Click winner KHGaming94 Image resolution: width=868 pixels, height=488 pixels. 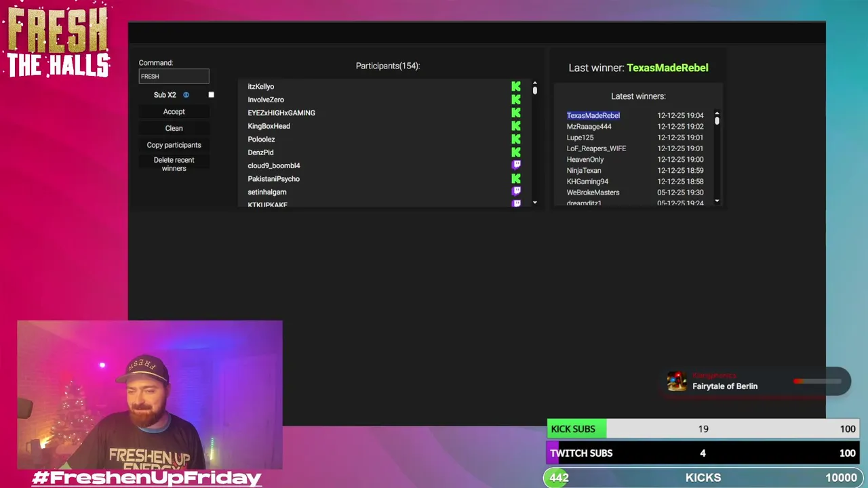coord(587,182)
